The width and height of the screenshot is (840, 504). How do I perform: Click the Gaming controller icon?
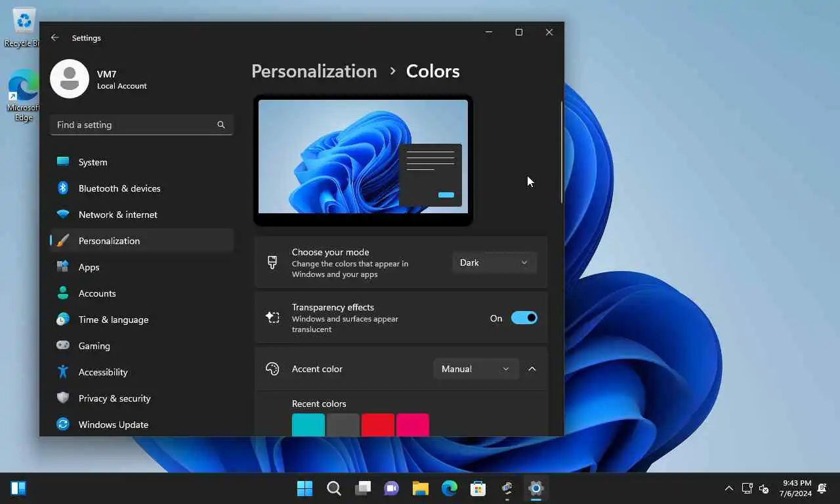point(63,345)
